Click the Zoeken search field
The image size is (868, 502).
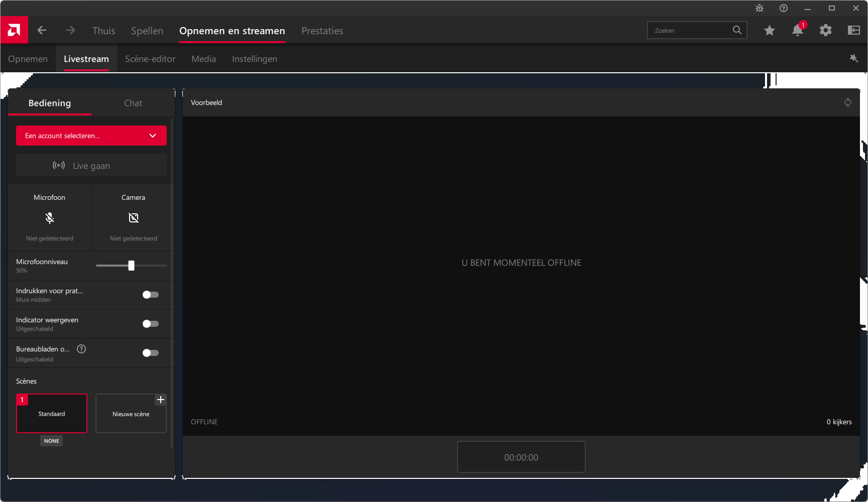pos(691,31)
